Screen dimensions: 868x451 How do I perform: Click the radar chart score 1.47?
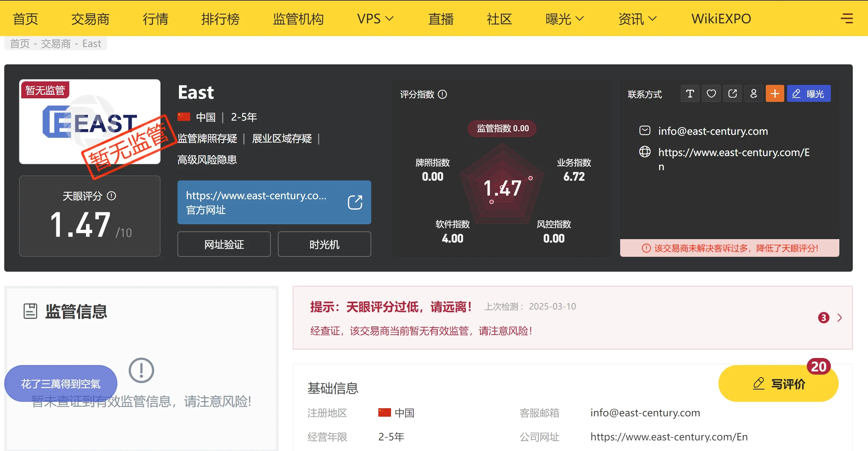point(502,188)
